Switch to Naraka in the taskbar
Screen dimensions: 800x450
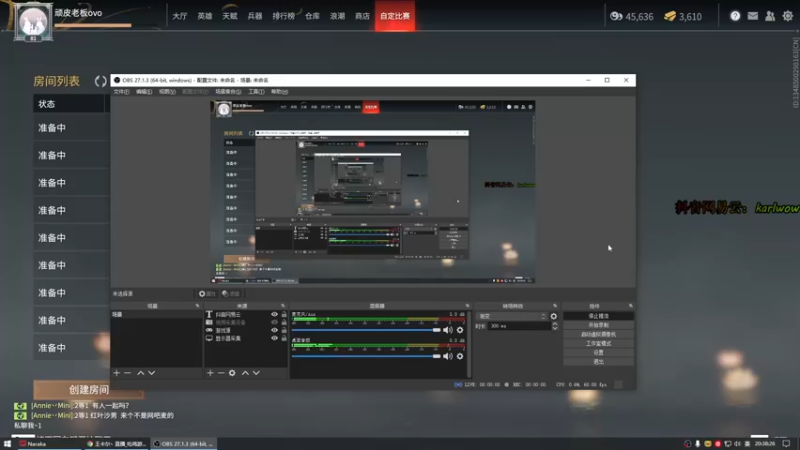pyautogui.click(x=48, y=444)
